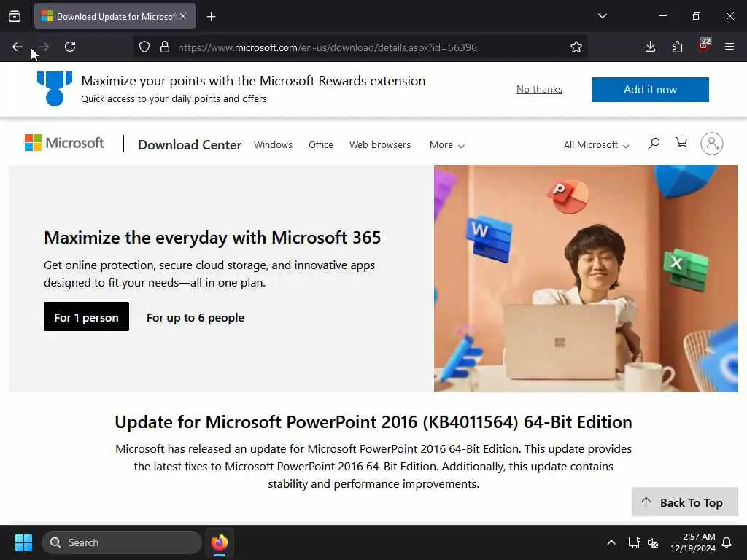
Task: Open the extensions puzzle icon
Action: pos(677,47)
